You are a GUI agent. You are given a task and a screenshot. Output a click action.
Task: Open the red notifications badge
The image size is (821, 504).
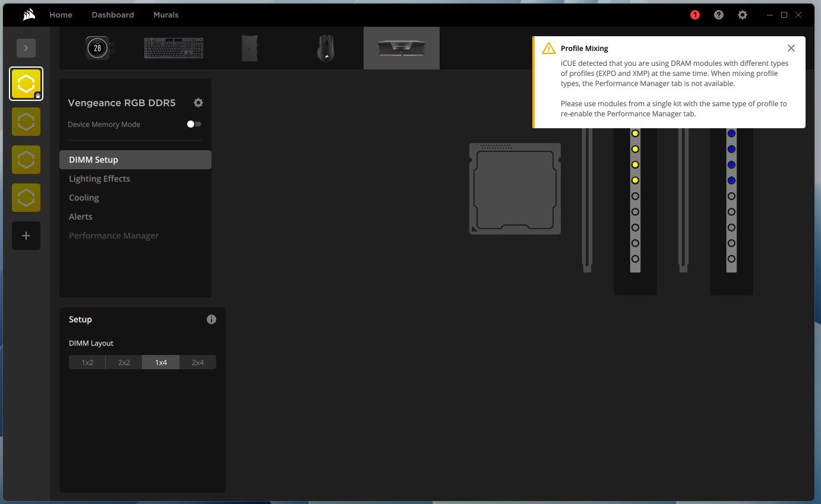(695, 15)
